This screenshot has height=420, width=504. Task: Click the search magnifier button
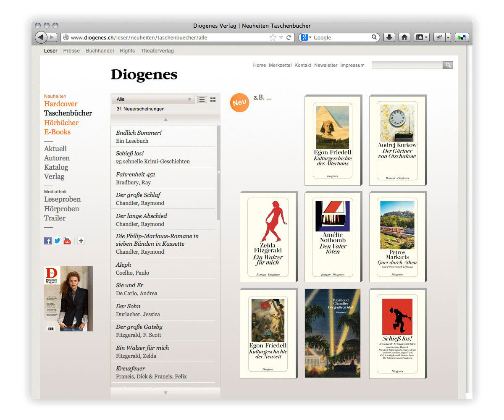[448, 65]
